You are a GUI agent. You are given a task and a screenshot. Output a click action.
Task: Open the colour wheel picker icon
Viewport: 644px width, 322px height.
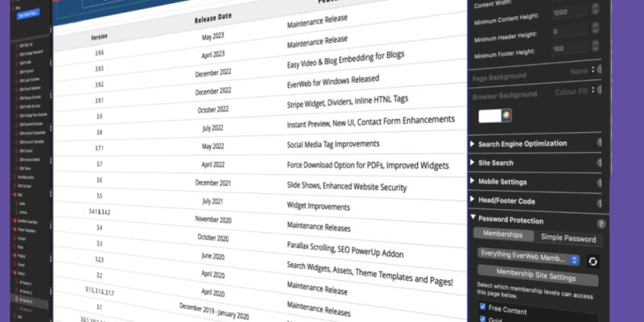click(x=506, y=115)
